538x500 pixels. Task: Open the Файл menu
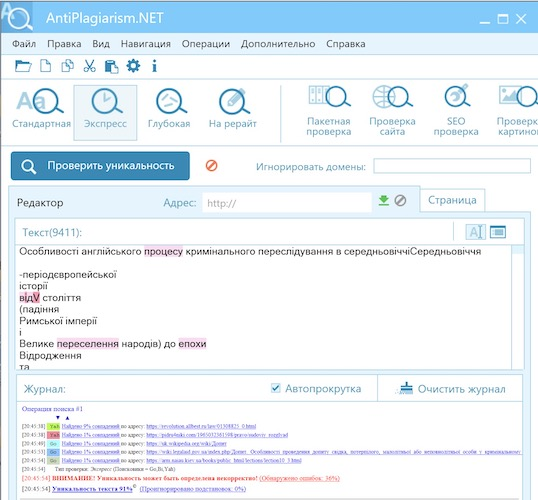coord(24,44)
